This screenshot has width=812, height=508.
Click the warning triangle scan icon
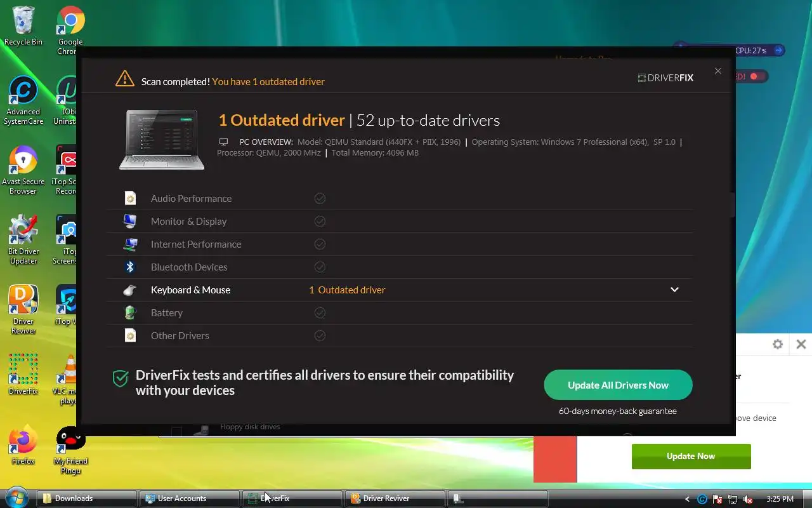(125, 79)
